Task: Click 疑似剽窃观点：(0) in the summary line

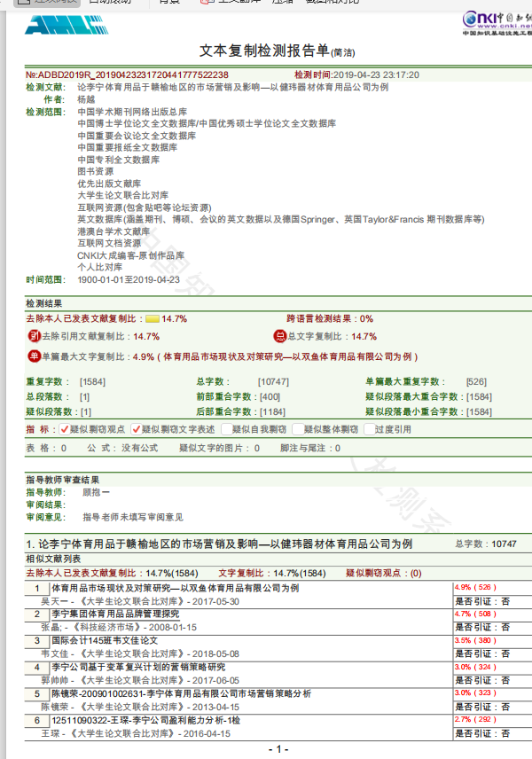Action: (x=383, y=573)
